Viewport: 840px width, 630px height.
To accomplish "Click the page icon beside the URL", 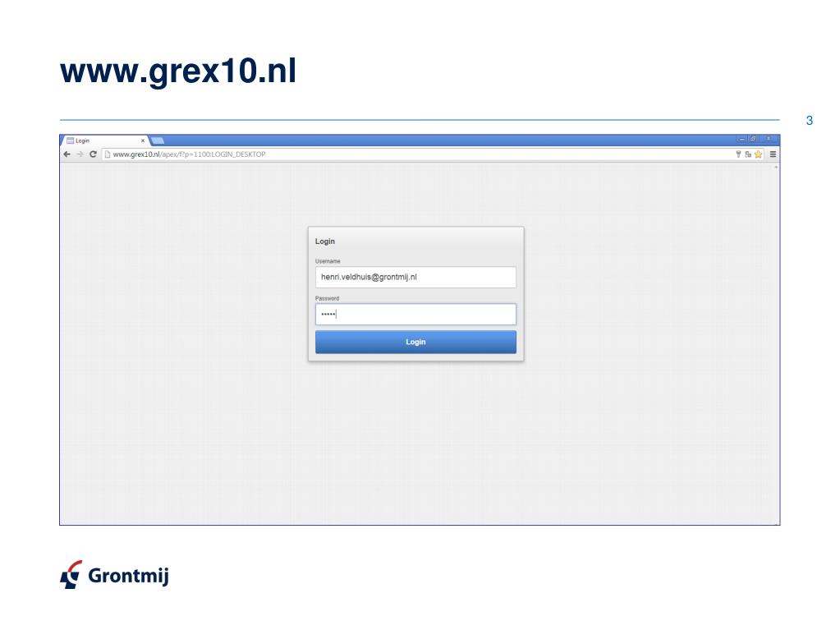I will [107, 154].
